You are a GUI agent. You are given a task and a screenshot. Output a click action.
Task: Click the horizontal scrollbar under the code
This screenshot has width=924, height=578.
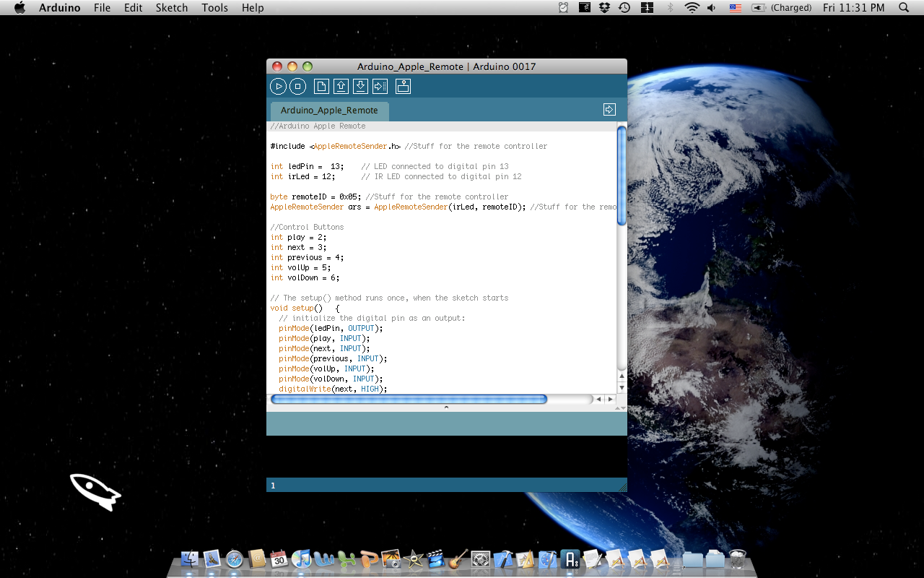pos(409,399)
